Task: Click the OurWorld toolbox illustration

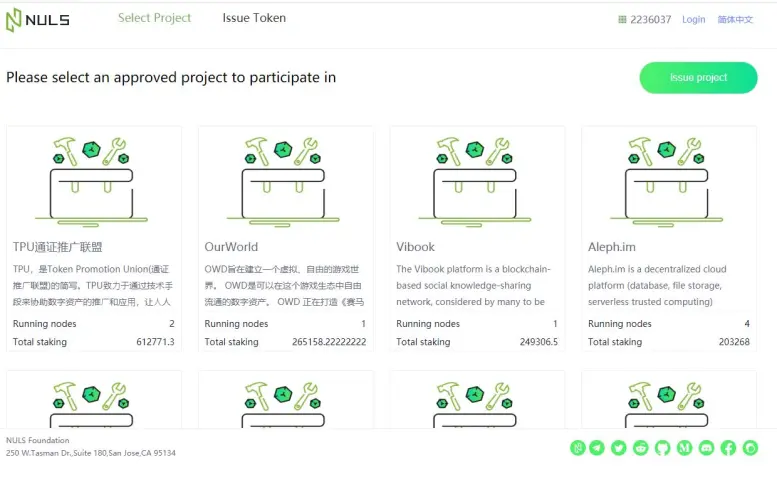Action: click(283, 182)
